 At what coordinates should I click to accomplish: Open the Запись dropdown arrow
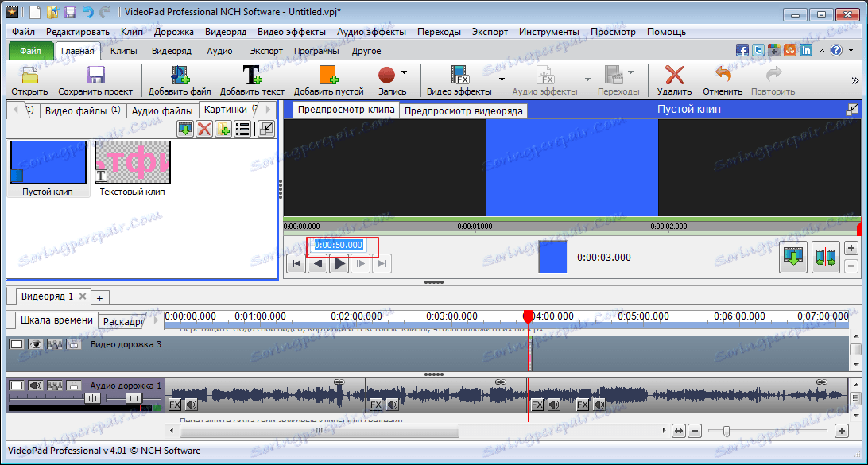tap(404, 72)
